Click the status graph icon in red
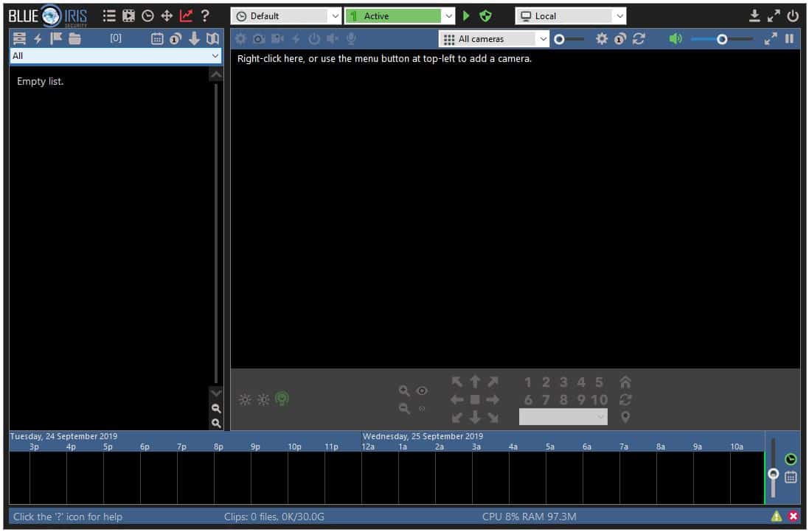809x532 pixels. [x=186, y=15]
